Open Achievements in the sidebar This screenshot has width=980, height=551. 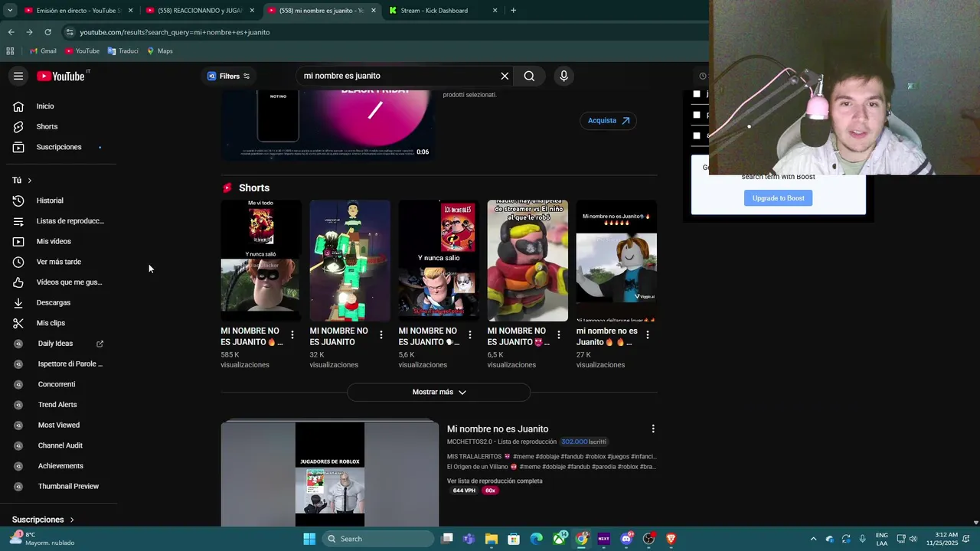pos(61,466)
